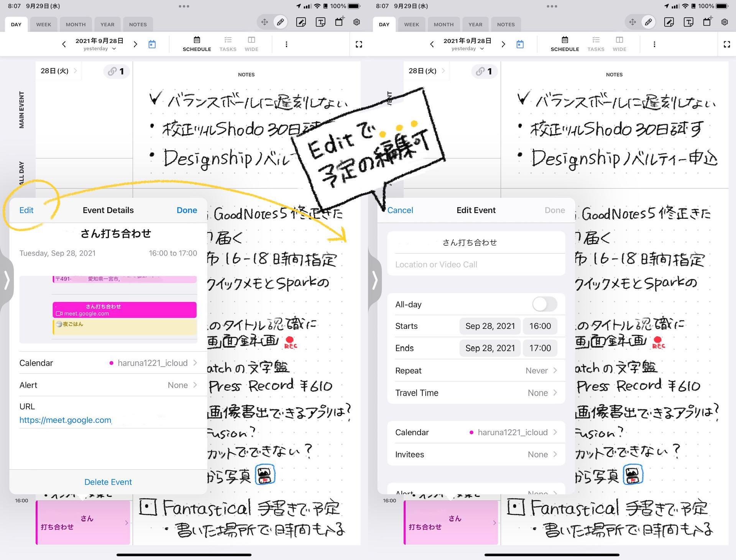The image size is (736, 560).
Task: Select the text box tool in right window
Action: tap(688, 22)
